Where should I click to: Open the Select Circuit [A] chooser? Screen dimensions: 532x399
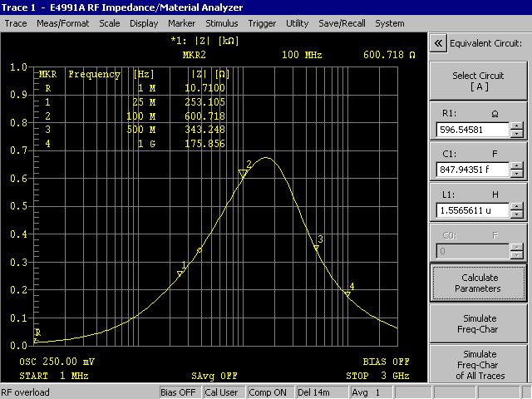(478, 81)
